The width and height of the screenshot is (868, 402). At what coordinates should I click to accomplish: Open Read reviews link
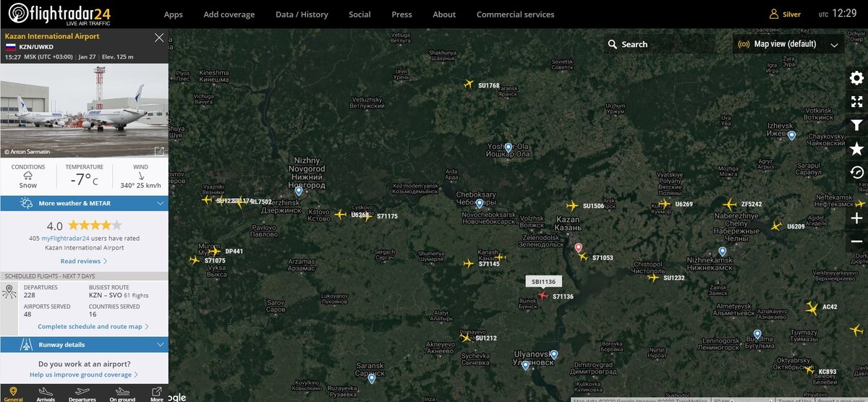(x=84, y=261)
